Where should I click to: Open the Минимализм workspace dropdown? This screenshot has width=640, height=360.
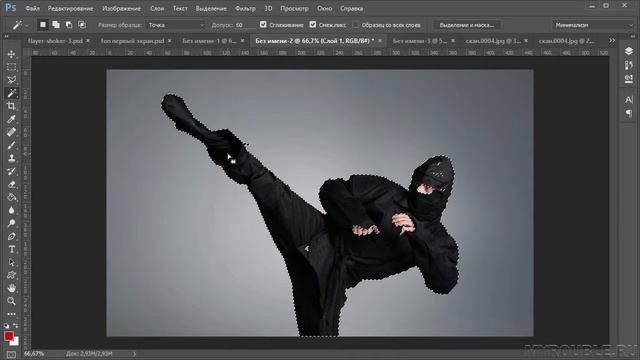coord(593,25)
